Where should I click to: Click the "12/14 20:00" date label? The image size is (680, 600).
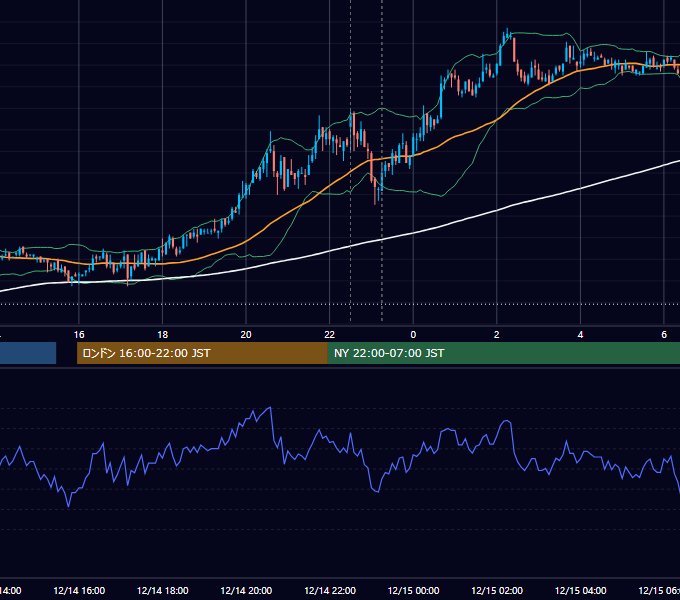246,590
